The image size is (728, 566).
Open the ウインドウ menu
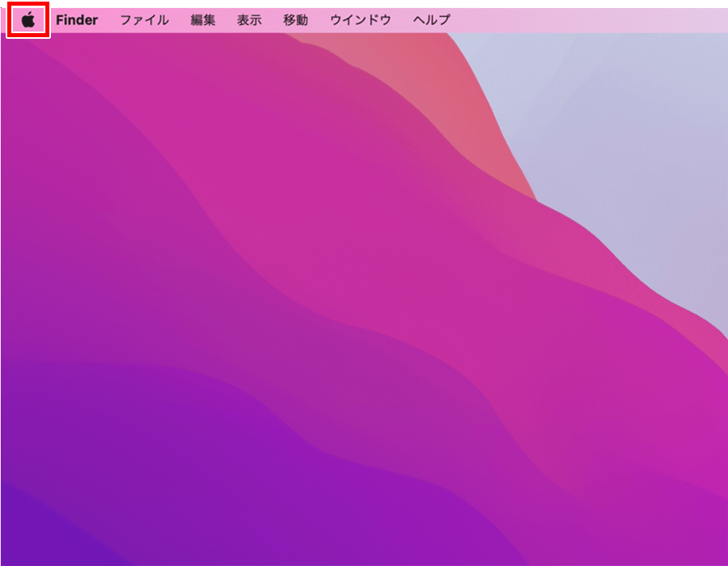[x=361, y=20]
